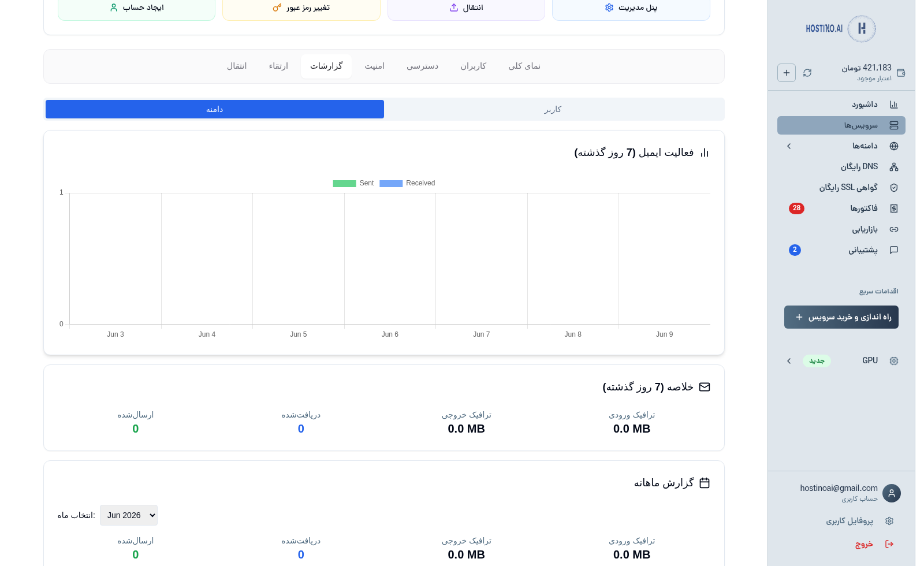
Task: Click the logout arrow icon
Action: [889, 544]
